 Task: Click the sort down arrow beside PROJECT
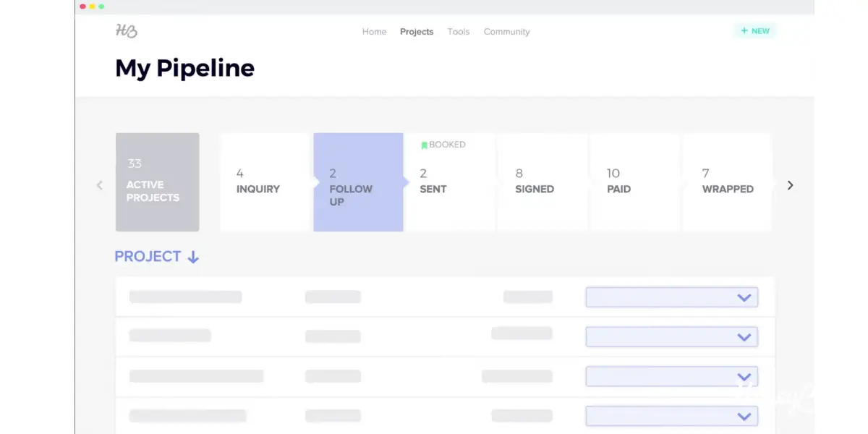point(193,258)
